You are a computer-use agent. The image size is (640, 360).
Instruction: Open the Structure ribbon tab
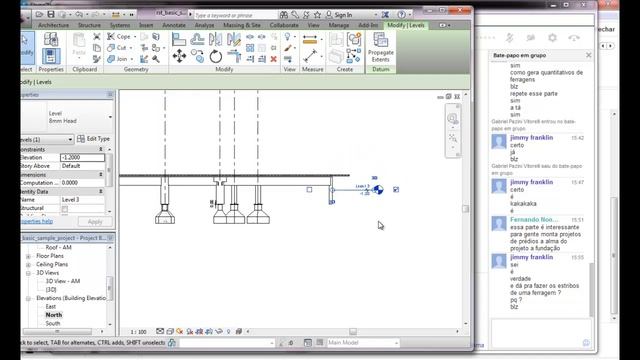(89, 25)
